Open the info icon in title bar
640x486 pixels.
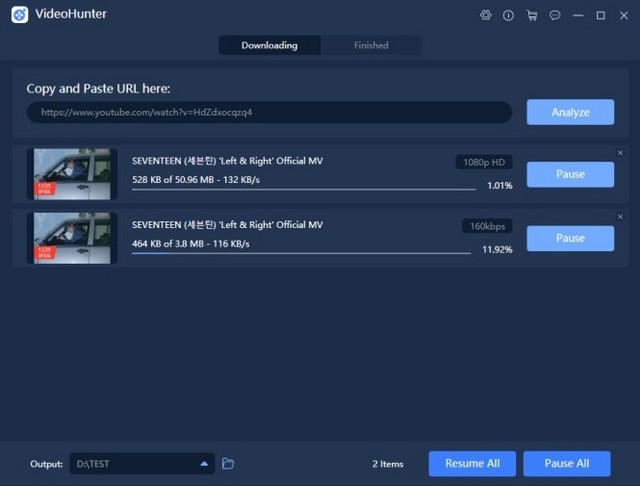click(508, 16)
